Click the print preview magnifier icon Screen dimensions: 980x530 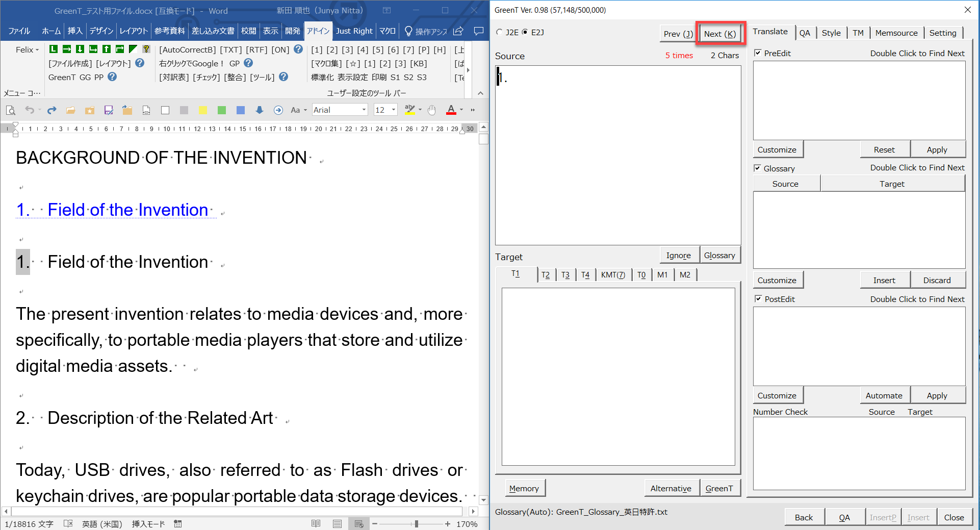click(x=10, y=110)
